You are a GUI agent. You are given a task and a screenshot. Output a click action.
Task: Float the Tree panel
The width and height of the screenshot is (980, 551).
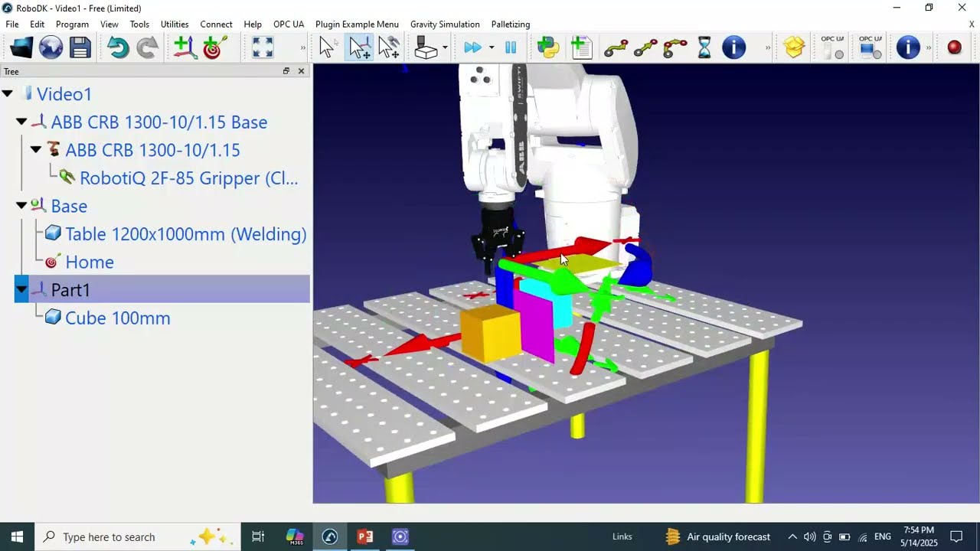click(x=286, y=71)
